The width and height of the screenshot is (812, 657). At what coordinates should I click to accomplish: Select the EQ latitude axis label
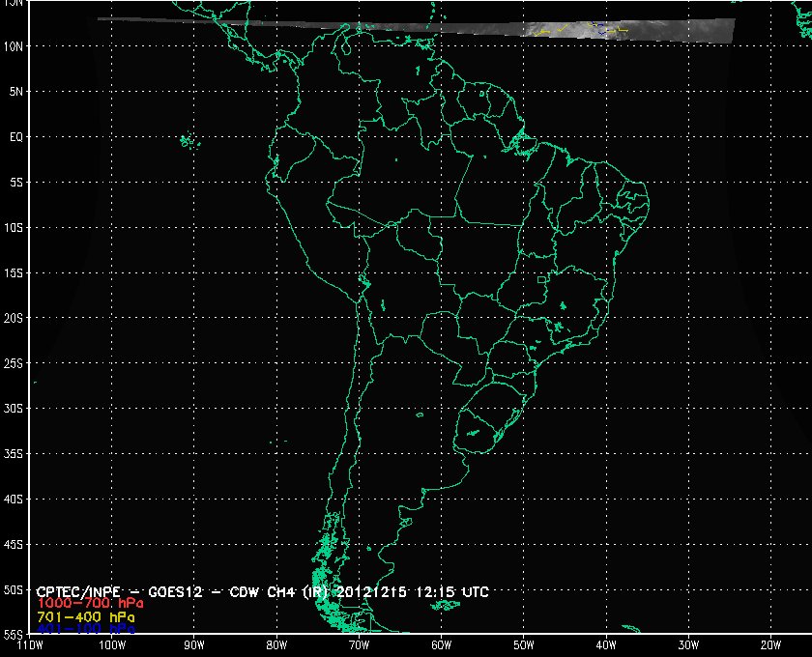15,137
